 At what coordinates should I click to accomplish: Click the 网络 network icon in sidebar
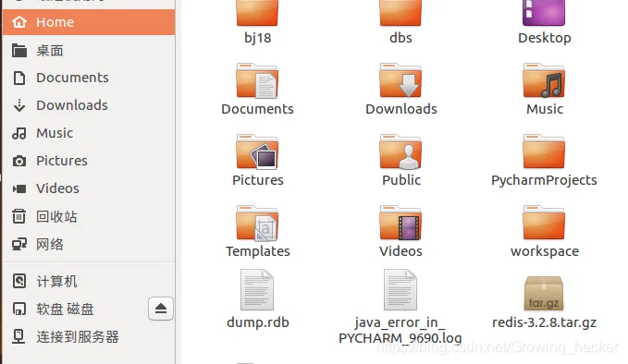19,244
